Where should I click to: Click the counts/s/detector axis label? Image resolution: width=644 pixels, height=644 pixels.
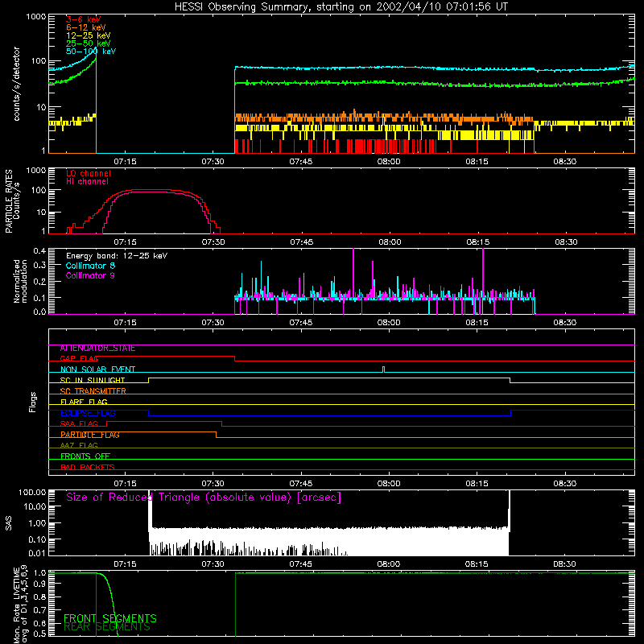tap(16, 84)
